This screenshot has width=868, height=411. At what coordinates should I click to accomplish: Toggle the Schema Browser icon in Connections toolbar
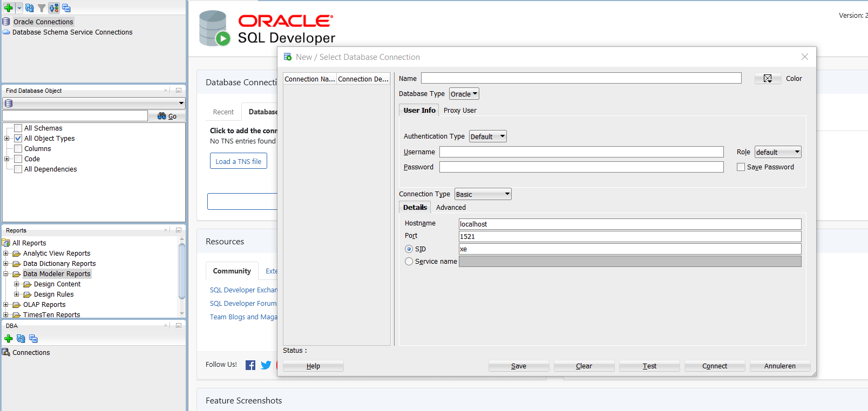pyautogui.click(x=54, y=8)
